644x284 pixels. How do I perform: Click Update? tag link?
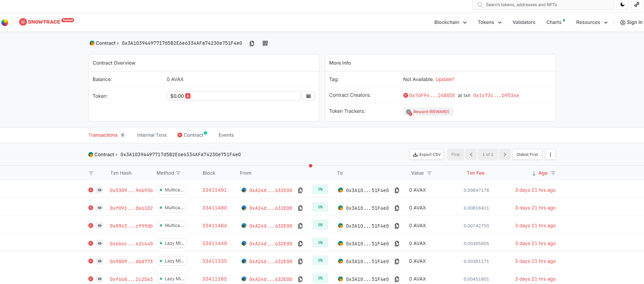coord(445,79)
